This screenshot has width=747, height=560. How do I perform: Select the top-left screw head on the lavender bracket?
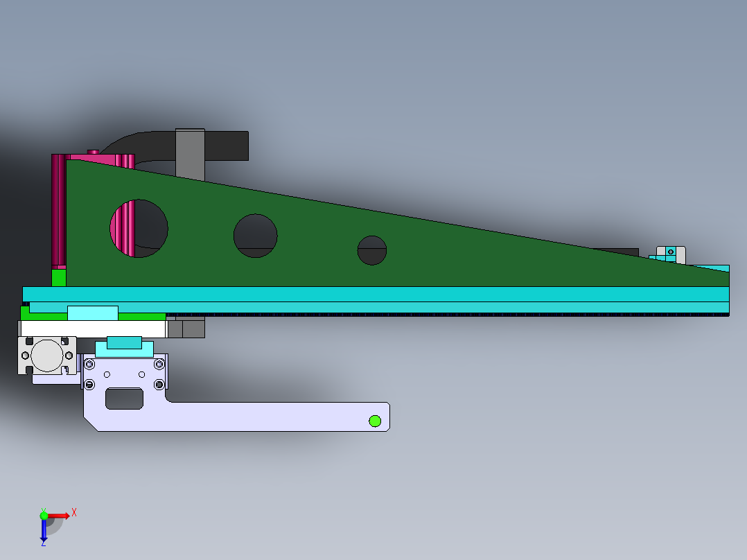pos(89,363)
